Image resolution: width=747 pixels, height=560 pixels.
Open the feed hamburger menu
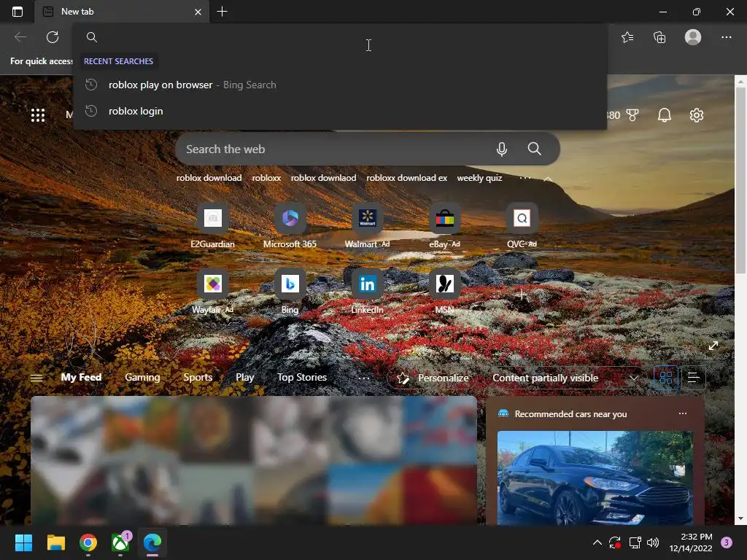(36, 378)
